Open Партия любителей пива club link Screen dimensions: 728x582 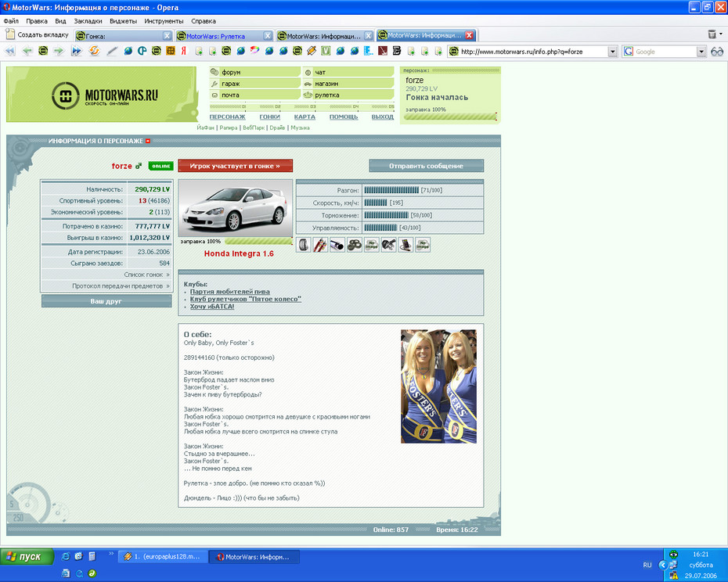click(230, 292)
